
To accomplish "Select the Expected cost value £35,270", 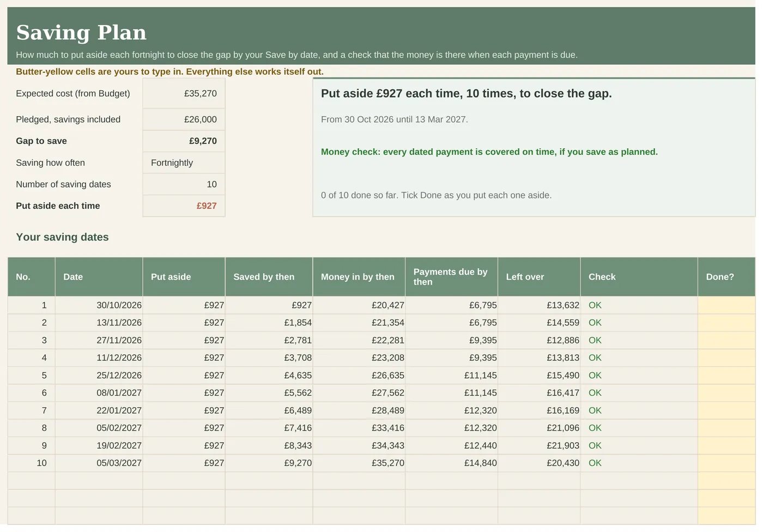I will (x=184, y=93).
